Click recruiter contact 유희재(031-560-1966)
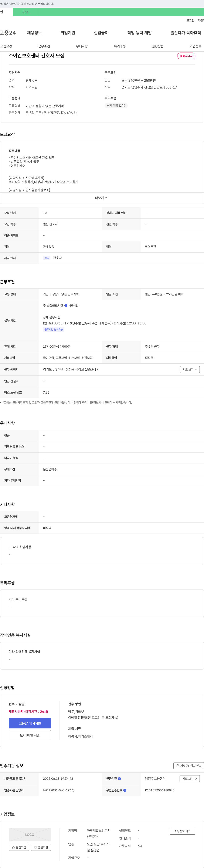This screenshot has height=868, width=204. [59, 790]
